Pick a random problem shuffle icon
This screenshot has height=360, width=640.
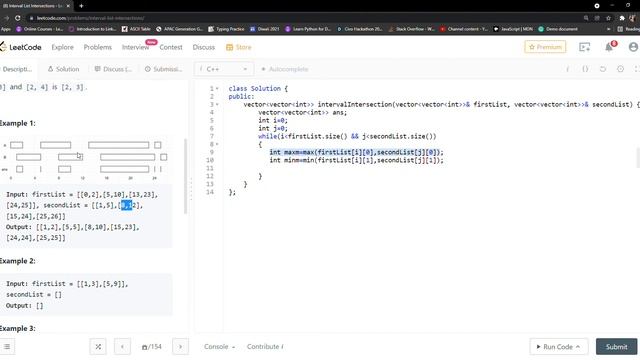(x=98, y=347)
